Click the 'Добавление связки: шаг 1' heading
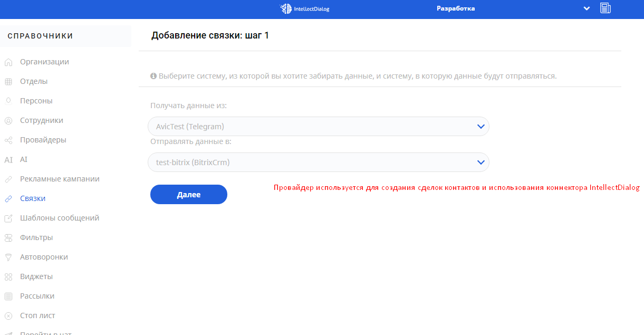Image resolution: width=644 pixels, height=335 pixels. pyautogui.click(x=210, y=35)
